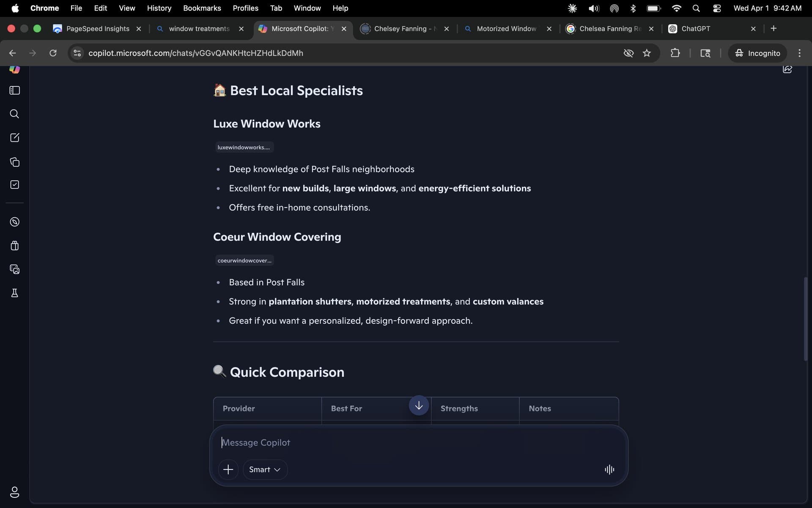
Task: Open Chrome extensions puzzle menu
Action: tap(675, 53)
